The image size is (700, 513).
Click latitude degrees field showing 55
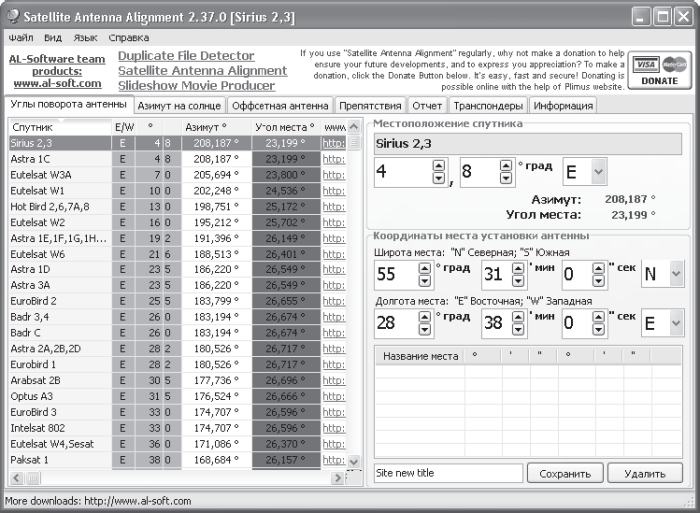click(397, 274)
